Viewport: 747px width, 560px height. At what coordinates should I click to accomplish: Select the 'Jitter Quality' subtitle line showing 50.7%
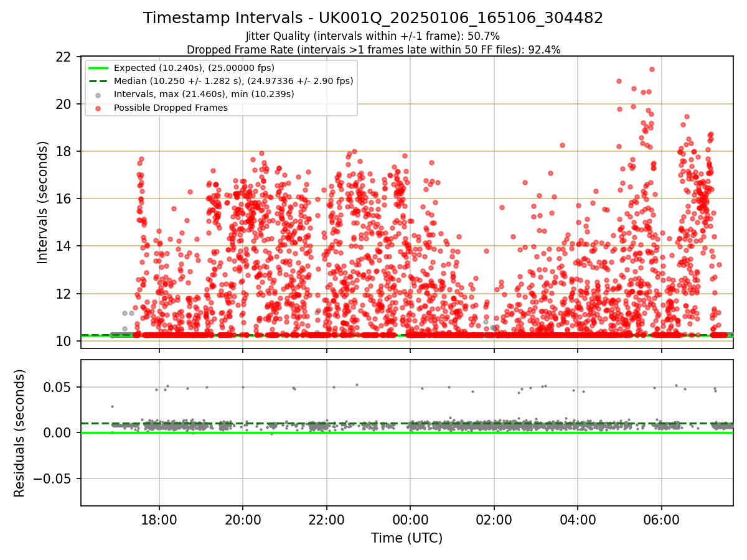(x=374, y=36)
